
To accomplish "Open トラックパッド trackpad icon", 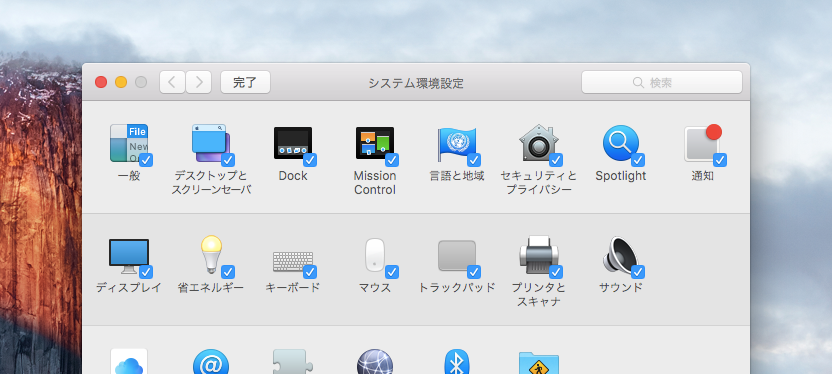I will click(456, 256).
